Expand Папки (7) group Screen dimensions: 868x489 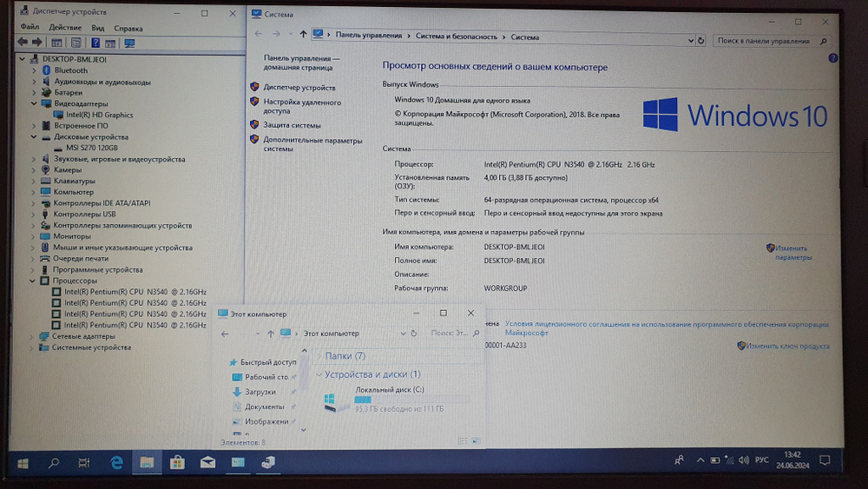(319, 355)
